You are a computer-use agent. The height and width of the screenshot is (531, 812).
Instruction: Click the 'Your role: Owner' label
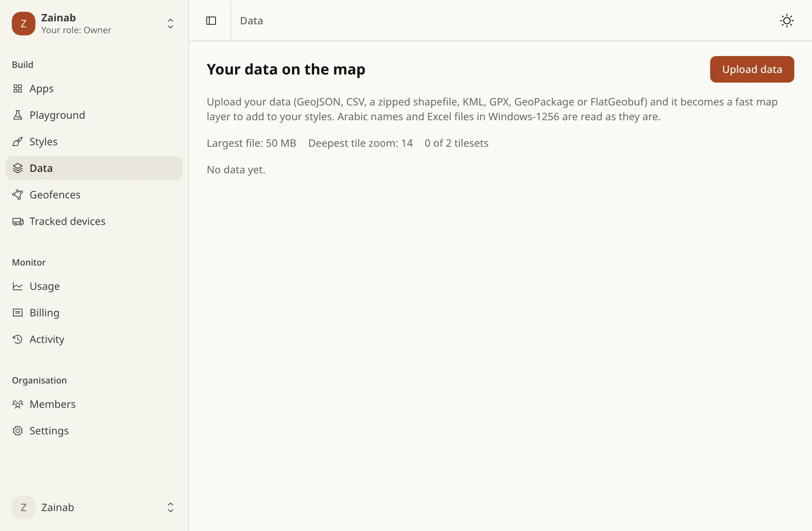[76, 30]
